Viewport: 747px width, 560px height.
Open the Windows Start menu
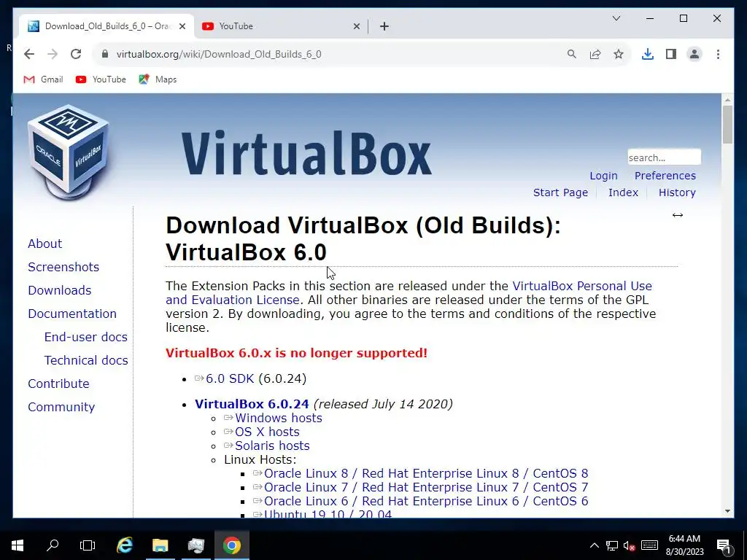[x=18, y=545]
